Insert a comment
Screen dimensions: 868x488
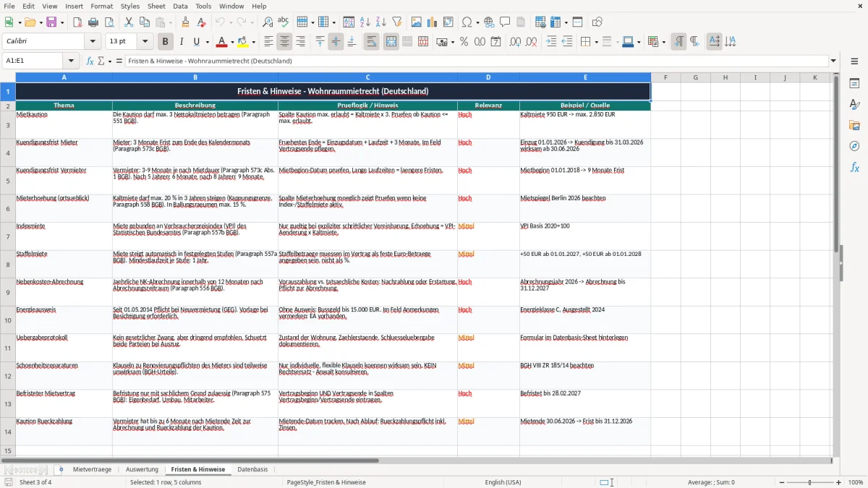coord(505,22)
